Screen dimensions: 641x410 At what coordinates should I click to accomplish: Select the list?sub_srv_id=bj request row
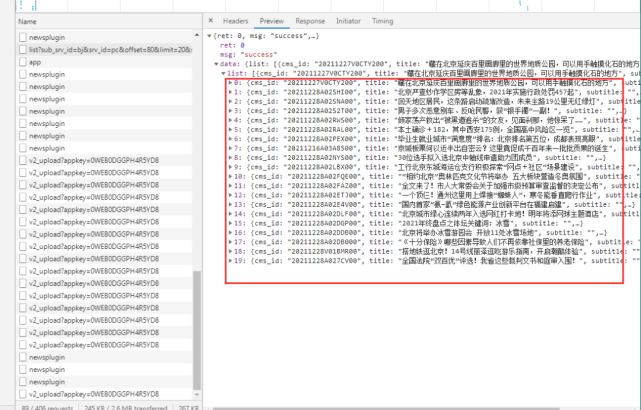104,49
